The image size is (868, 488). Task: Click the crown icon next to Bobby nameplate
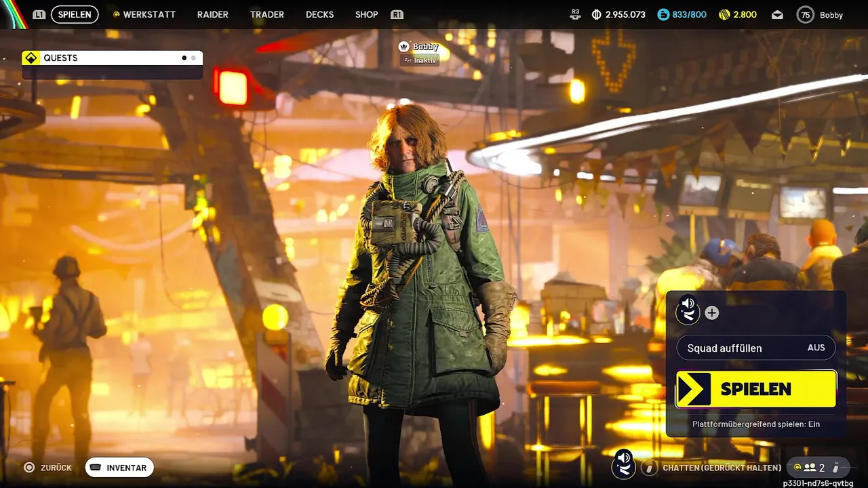click(404, 47)
